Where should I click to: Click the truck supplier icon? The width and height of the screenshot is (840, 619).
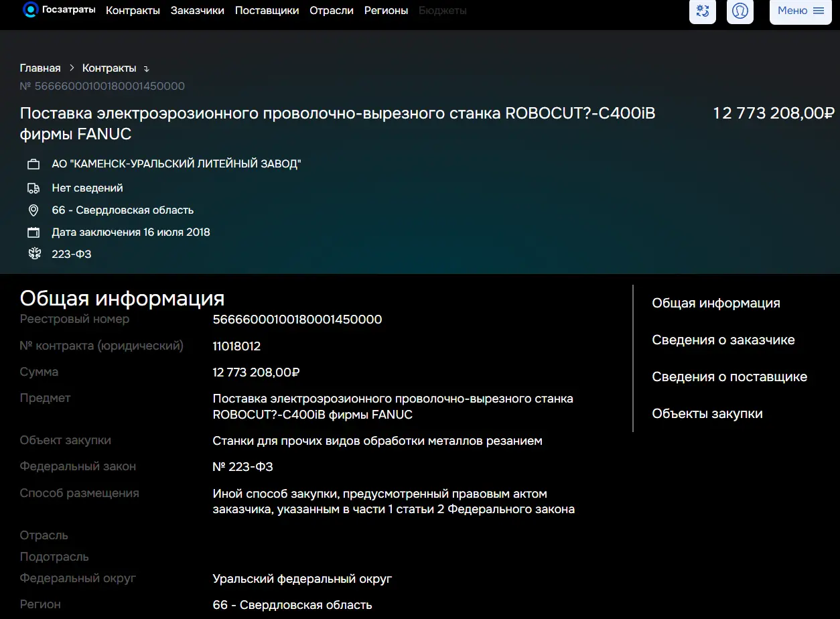(x=33, y=188)
